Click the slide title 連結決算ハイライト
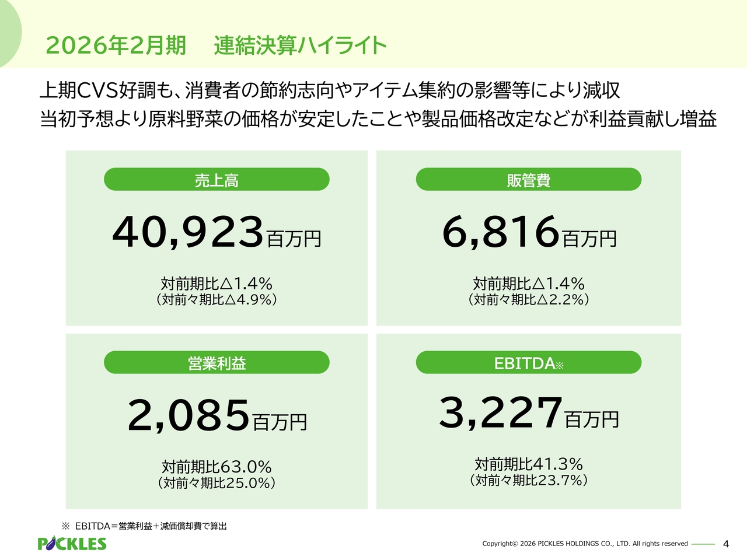The height and width of the screenshot is (560, 747). click(300, 45)
